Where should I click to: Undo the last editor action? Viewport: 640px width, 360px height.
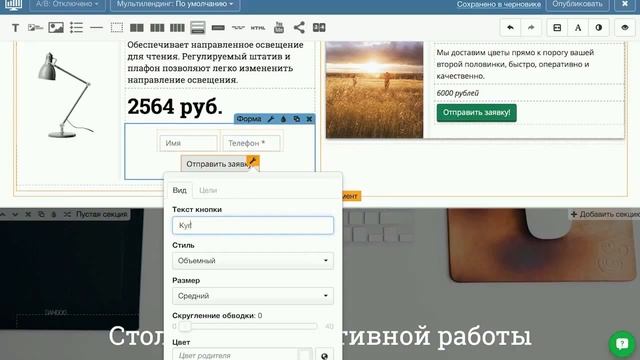(510, 28)
